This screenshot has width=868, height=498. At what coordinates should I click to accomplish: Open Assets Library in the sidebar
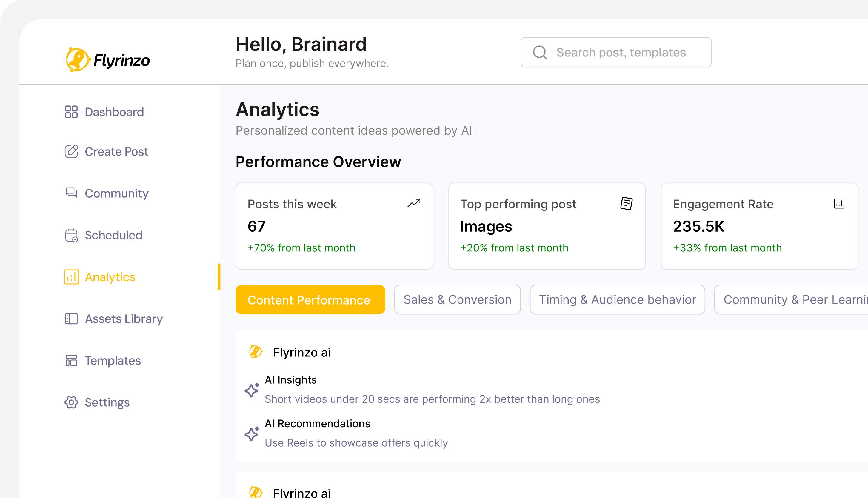pos(113,319)
